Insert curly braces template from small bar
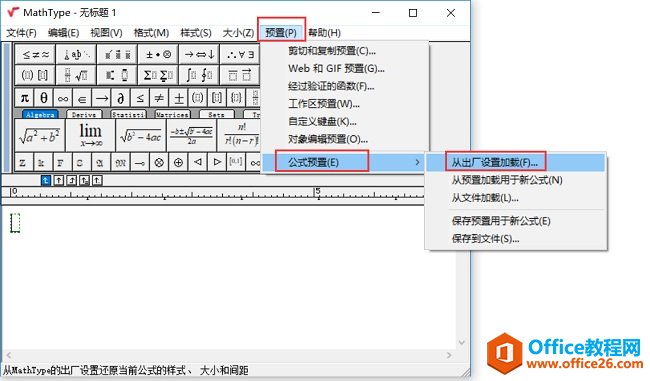This screenshot has height=381, width=650. coord(236,98)
